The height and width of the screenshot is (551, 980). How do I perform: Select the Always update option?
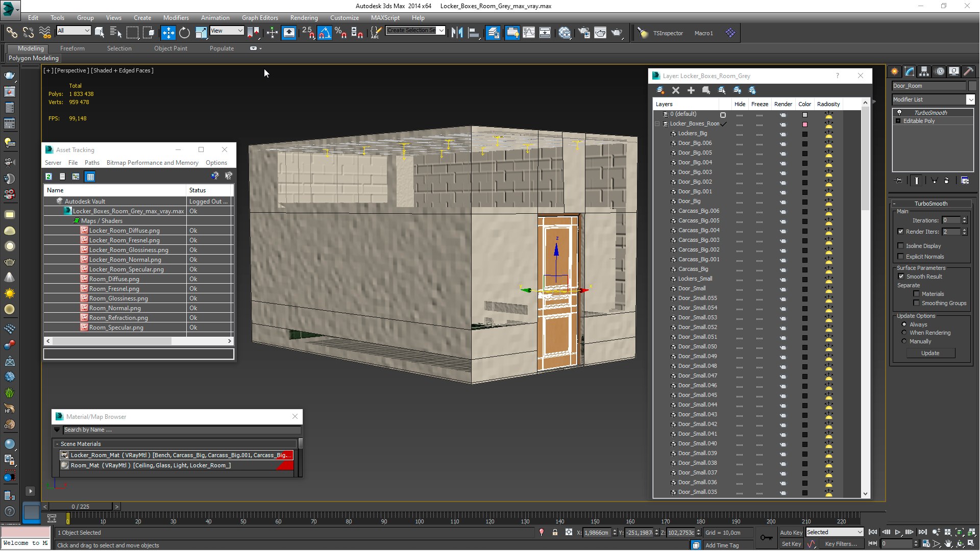pos(904,324)
